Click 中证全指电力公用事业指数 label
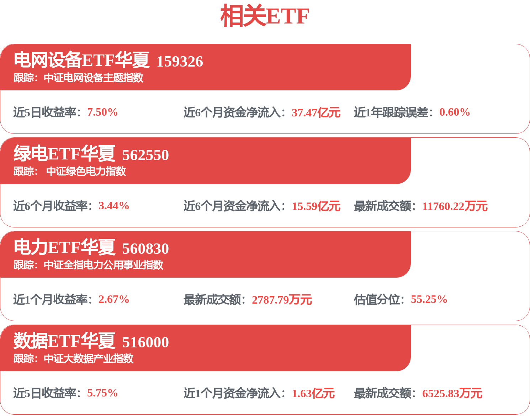Image resolution: width=530 pixels, height=420 pixels. [104, 265]
